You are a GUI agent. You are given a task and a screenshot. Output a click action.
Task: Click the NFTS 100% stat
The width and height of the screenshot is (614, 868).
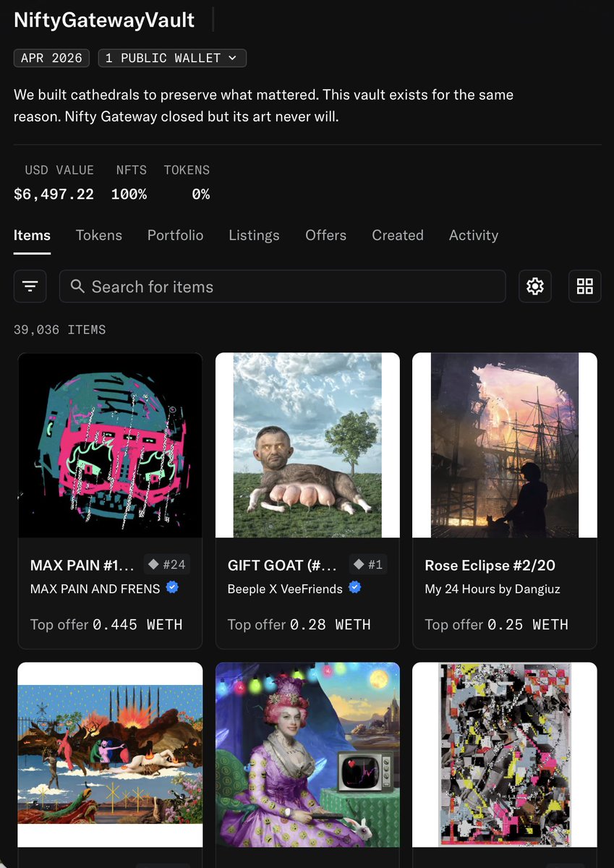click(129, 182)
